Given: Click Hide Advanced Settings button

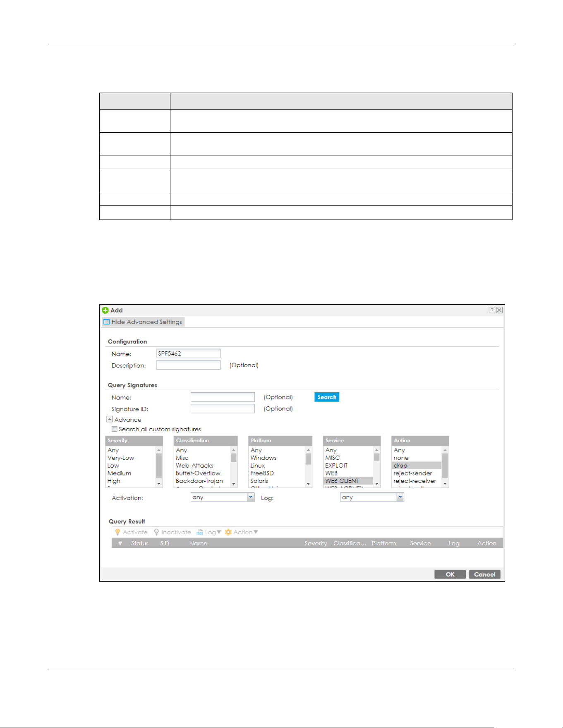Looking at the screenshot, I should click(x=143, y=322).
